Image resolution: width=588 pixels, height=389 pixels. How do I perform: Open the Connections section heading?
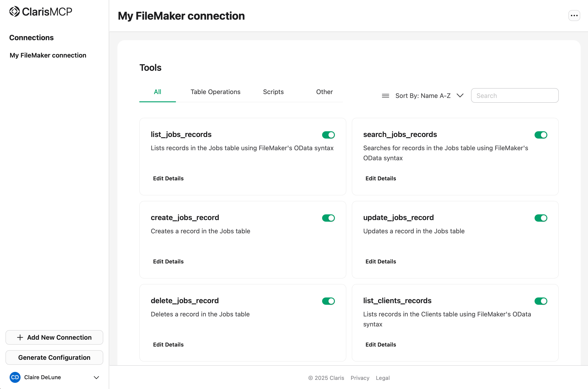[31, 37]
